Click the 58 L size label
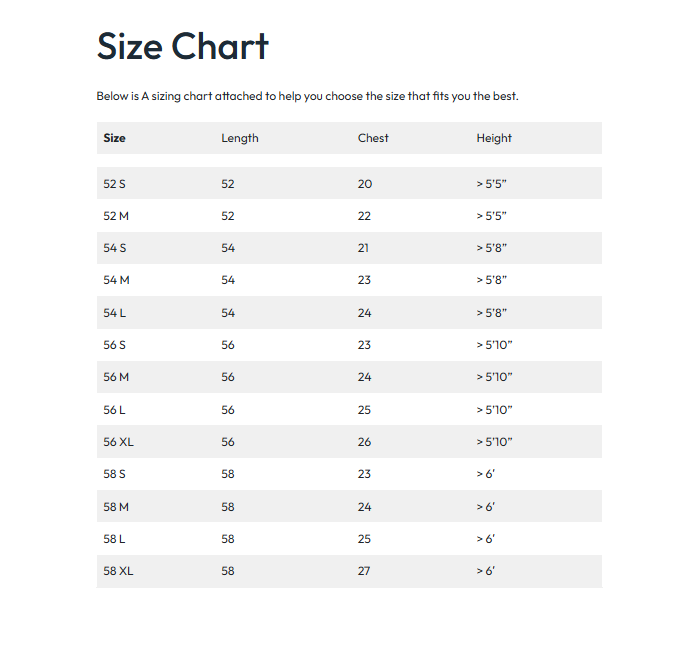677x653 pixels. click(x=115, y=539)
